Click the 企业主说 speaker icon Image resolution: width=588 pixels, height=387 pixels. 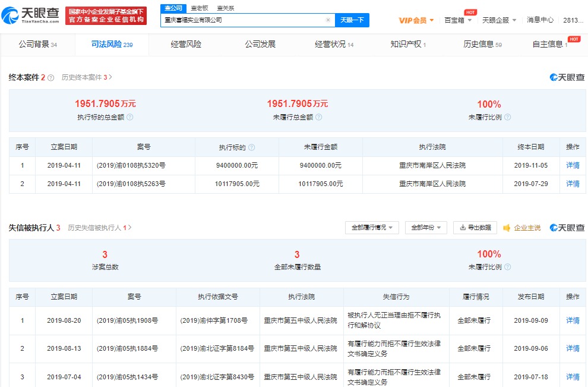507,228
